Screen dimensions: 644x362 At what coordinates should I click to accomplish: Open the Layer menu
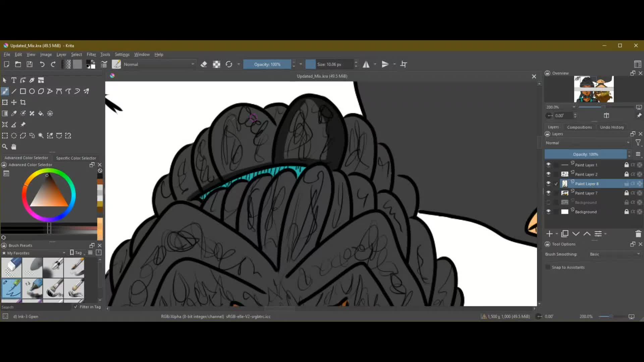(x=61, y=55)
